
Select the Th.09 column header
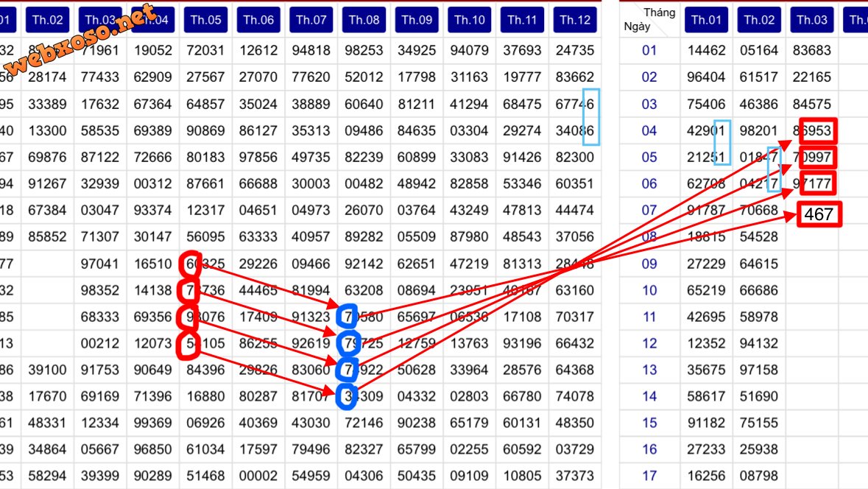(x=417, y=20)
